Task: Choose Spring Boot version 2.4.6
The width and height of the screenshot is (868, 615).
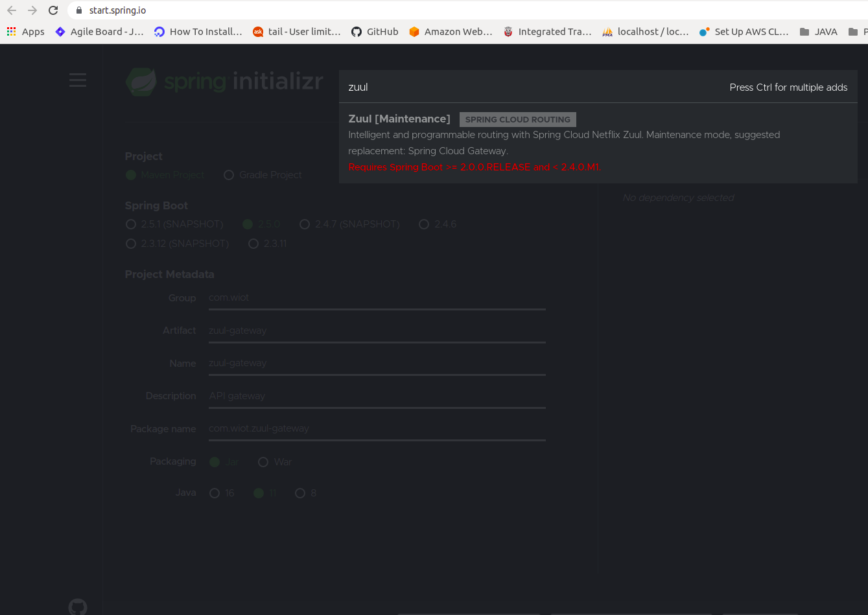Action: coord(424,224)
